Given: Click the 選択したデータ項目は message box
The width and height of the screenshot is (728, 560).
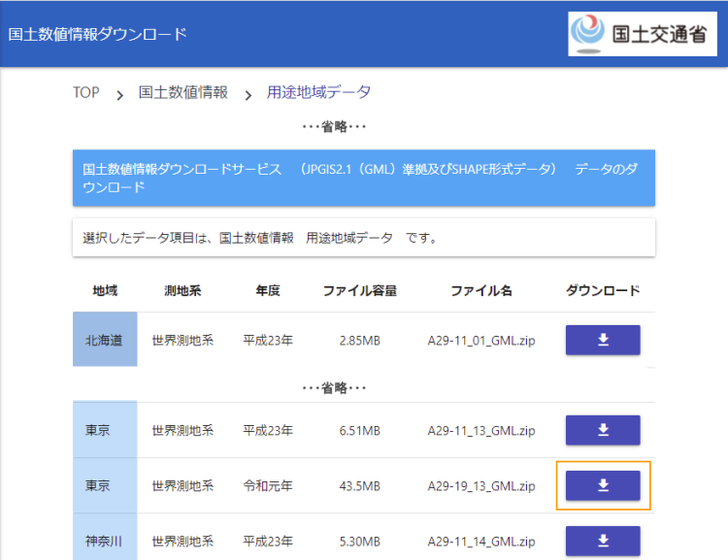Looking at the screenshot, I should pos(364,238).
